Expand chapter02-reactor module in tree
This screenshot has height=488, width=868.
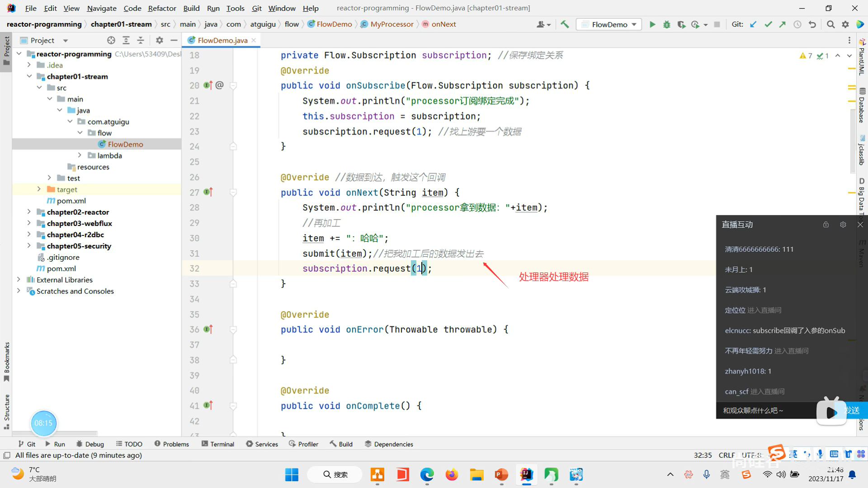(29, 212)
